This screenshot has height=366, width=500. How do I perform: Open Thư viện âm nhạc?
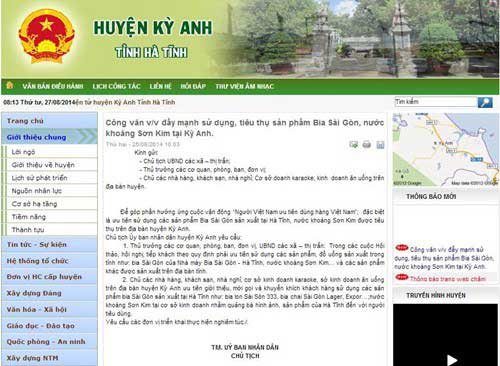point(244,86)
